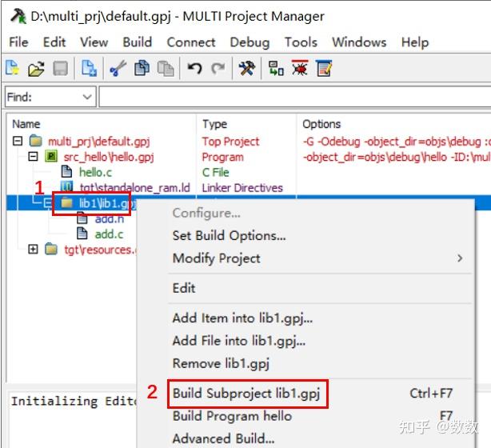Open the Tools menu
The image size is (491, 448).
tap(301, 42)
